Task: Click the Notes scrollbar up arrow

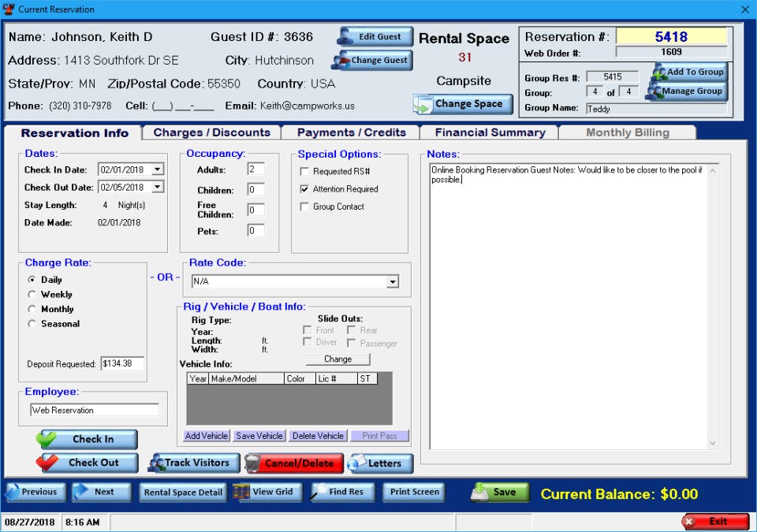Action: [x=713, y=170]
